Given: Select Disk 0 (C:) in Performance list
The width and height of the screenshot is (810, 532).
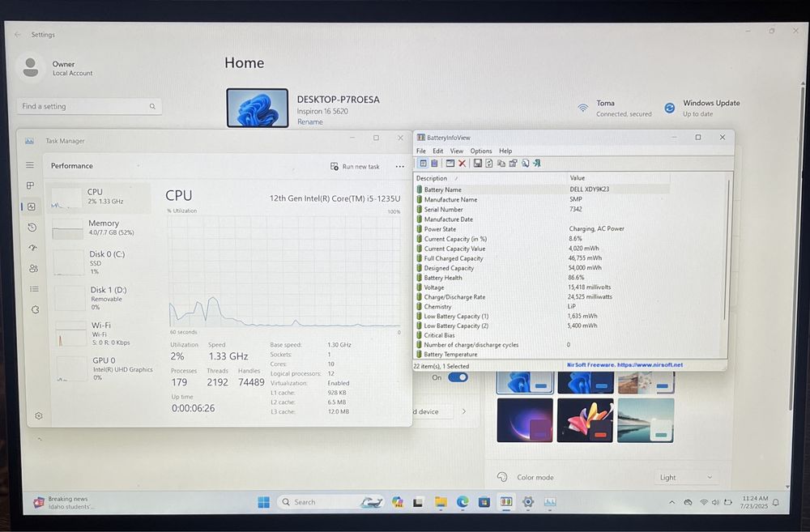Looking at the screenshot, I should [100, 262].
